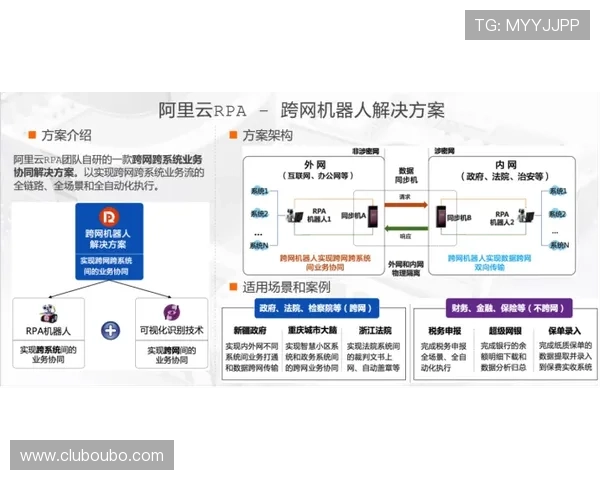
Task: Click the 超级网银 case title
Action: click(505, 330)
